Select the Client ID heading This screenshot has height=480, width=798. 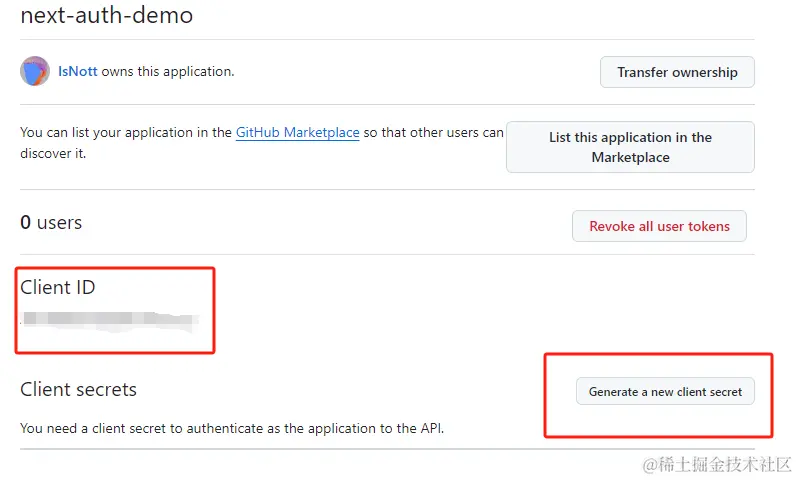pos(58,288)
